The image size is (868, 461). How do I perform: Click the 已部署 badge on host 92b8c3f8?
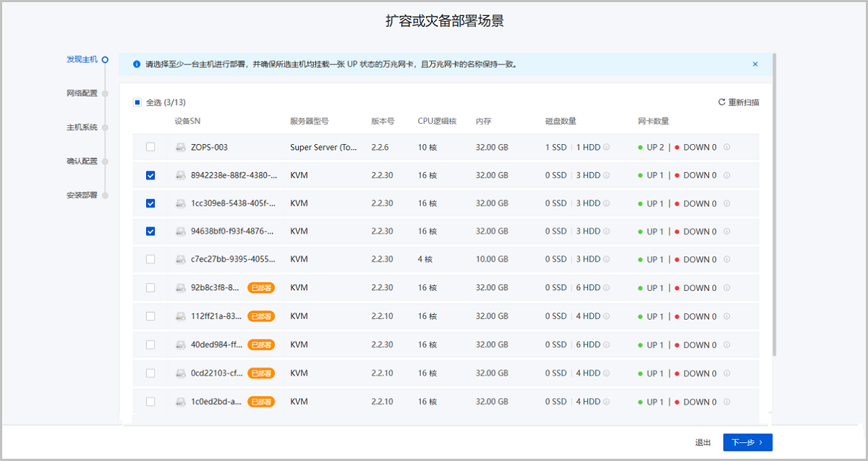(x=261, y=288)
